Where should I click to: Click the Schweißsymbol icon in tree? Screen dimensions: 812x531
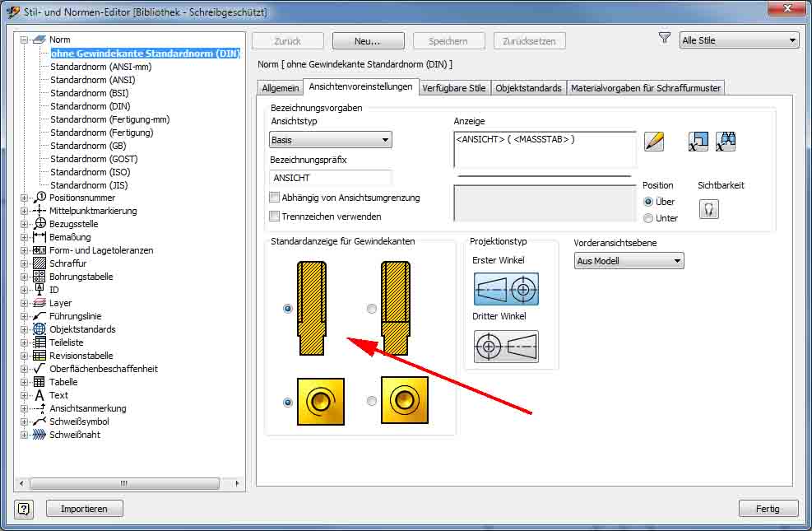39,422
